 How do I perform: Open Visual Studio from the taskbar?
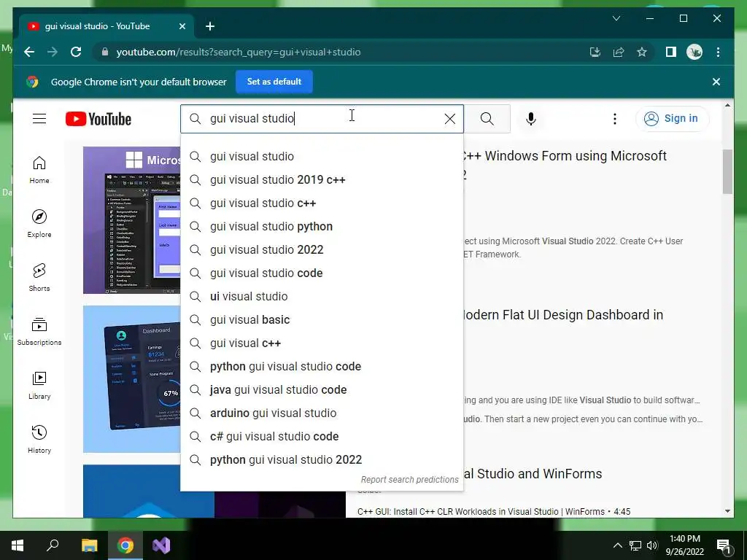(x=161, y=545)
